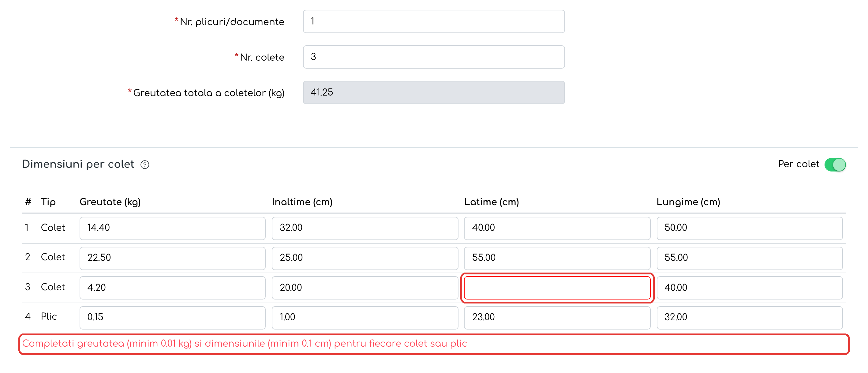Image resolution: width=868 pixels, height=373 pixels.
Task: Select the Nr. colete label
Action: pos(262,57)
